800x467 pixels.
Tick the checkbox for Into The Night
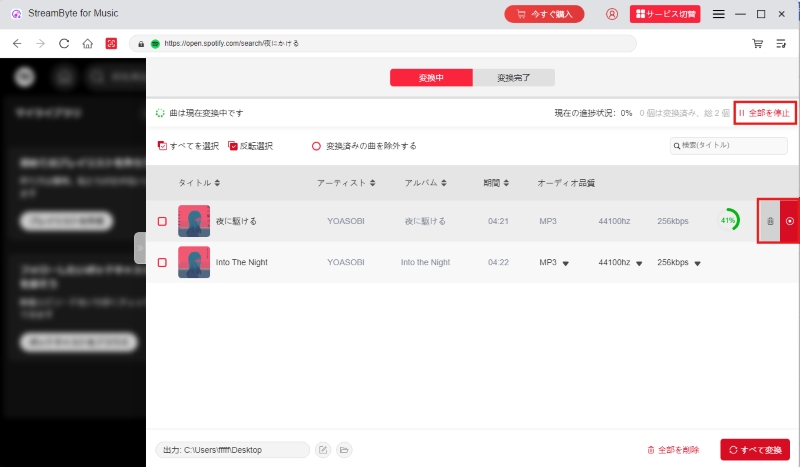[x=162, y=262]
